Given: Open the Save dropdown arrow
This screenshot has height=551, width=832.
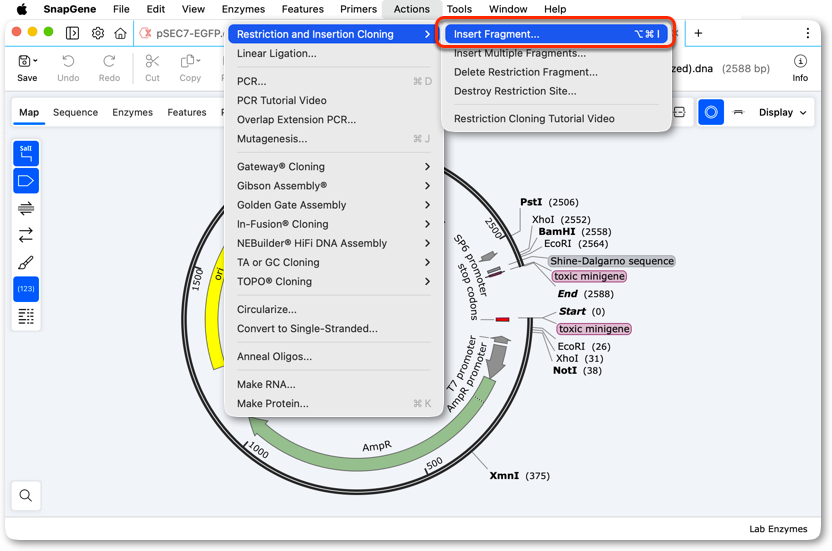Looking at the screenshot, I should 36,61.
